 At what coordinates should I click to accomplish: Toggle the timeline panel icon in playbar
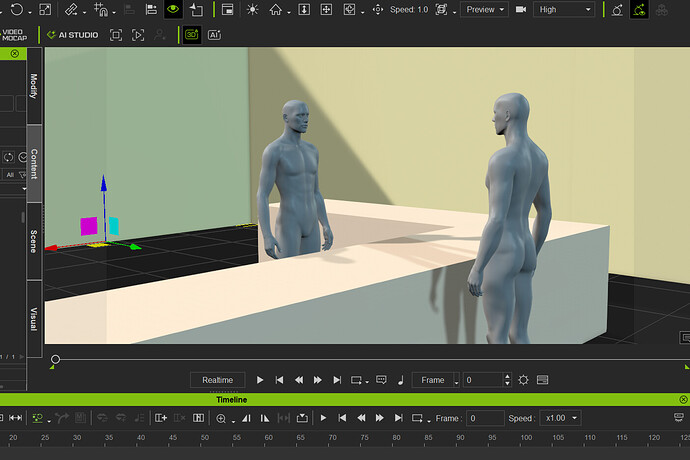(x=543, y=380)
